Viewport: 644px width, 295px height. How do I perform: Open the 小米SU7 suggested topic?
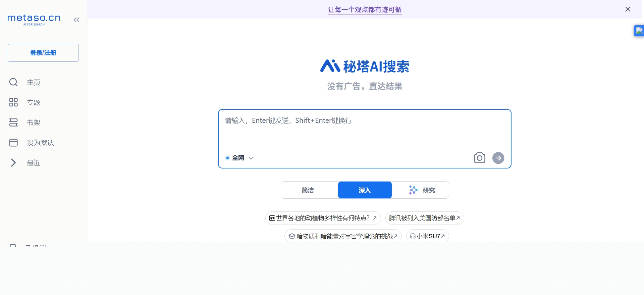(428, 236)
